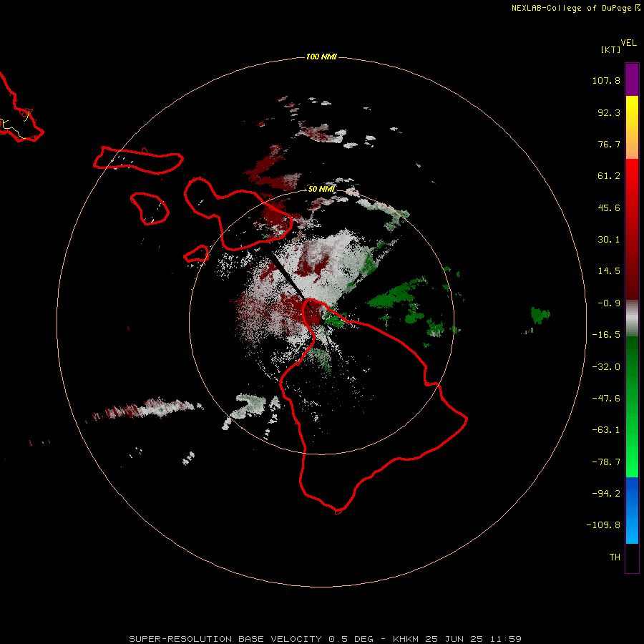Select the 107.8 scale value

click(x=606, y=80)
